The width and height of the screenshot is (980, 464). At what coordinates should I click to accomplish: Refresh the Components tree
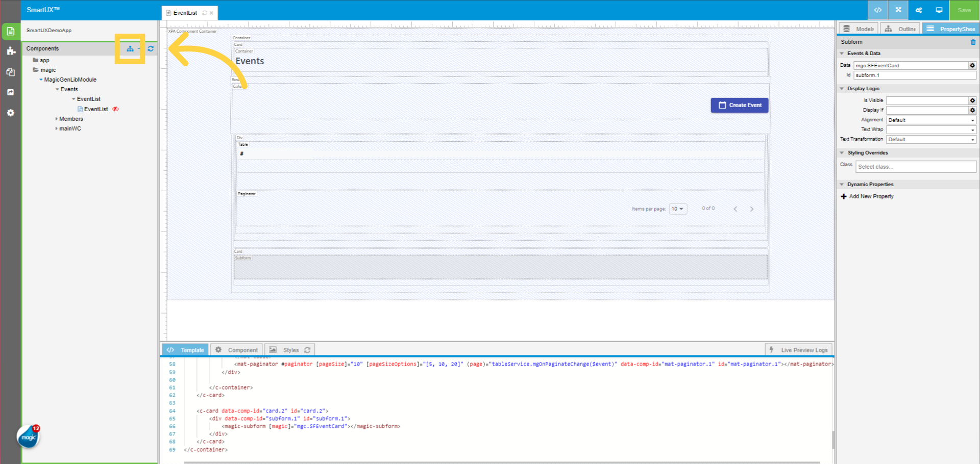(x=151, y=49)
